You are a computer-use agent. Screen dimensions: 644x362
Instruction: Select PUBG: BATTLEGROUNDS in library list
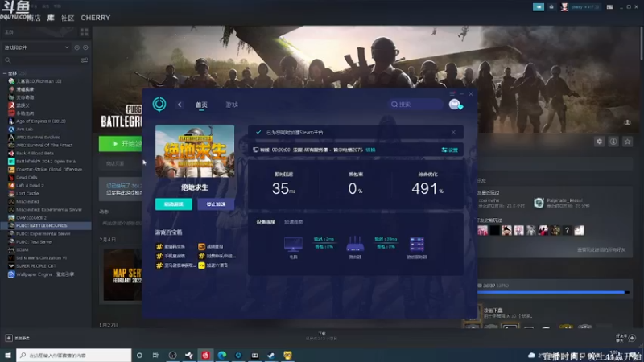(x=46, y=226)
